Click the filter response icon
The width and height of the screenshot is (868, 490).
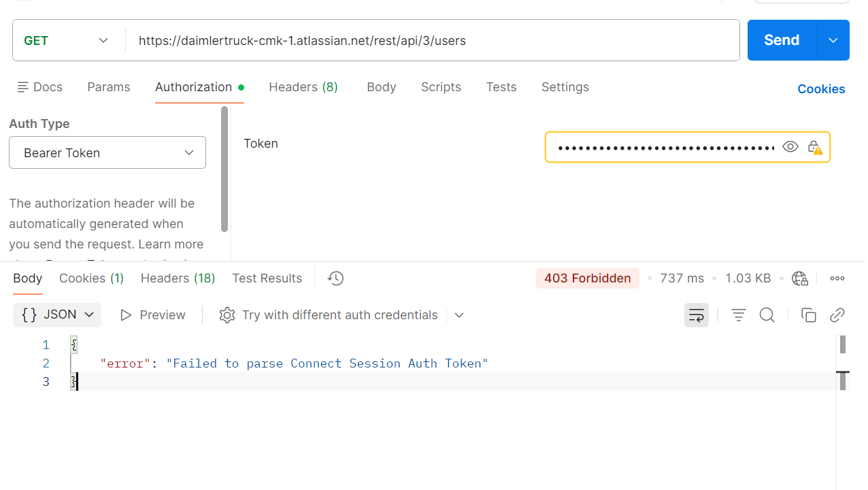[x=739, y=315]
